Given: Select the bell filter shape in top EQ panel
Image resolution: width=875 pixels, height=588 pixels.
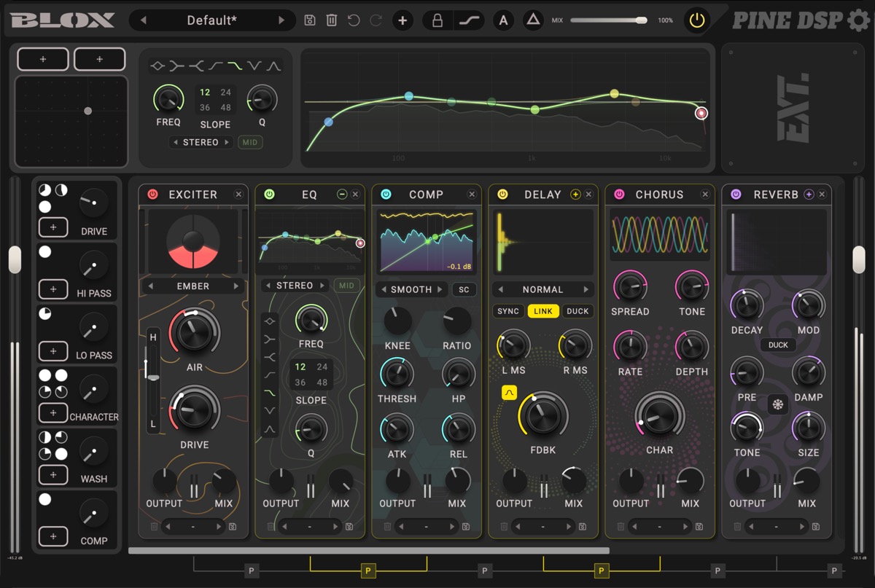Looking at the screenshot, I should pyautogui.click(x=158, y=66).
